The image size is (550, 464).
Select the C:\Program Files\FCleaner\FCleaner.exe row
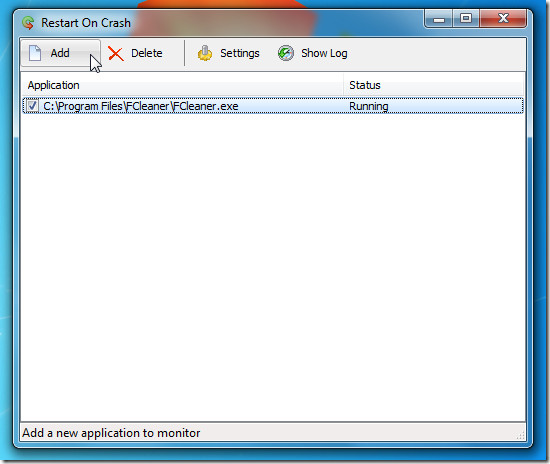273,106
